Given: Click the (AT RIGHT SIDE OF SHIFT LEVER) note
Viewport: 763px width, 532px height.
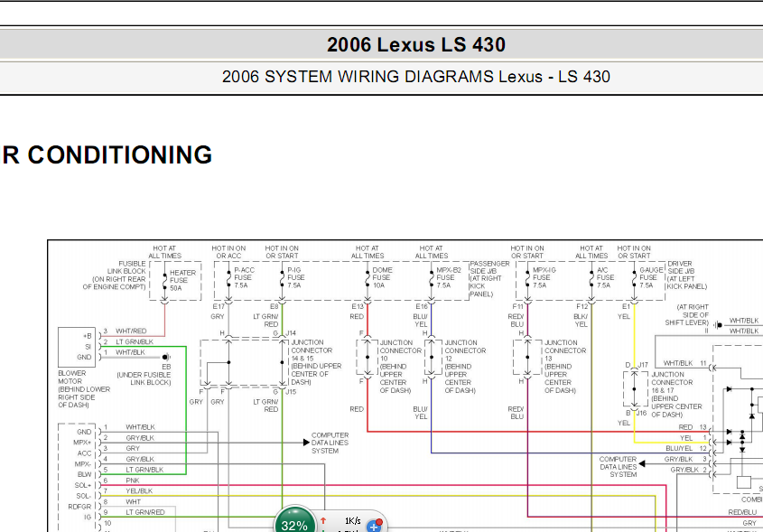Looking at the screenshot, I should pyautogui.click(x=687, y=315).
